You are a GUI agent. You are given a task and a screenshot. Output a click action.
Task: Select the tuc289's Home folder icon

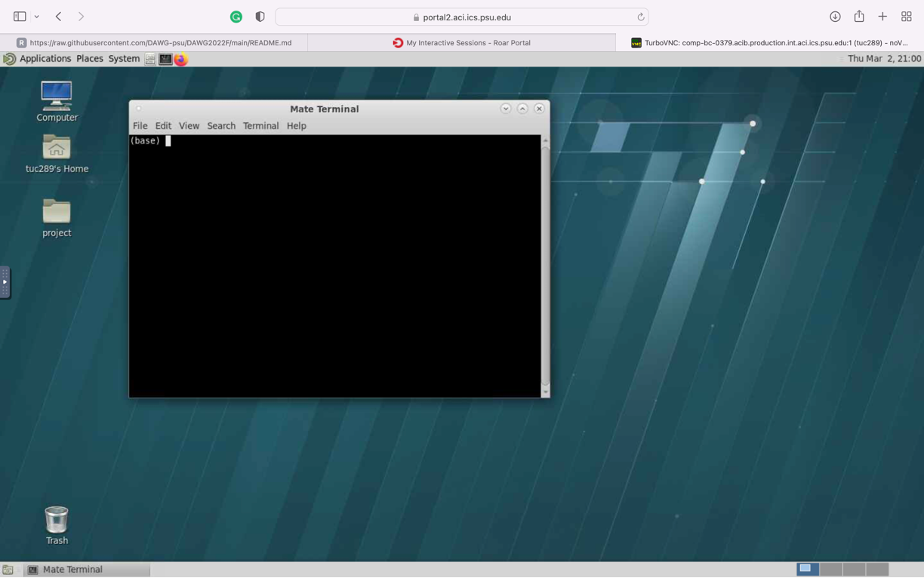[57, 153]
